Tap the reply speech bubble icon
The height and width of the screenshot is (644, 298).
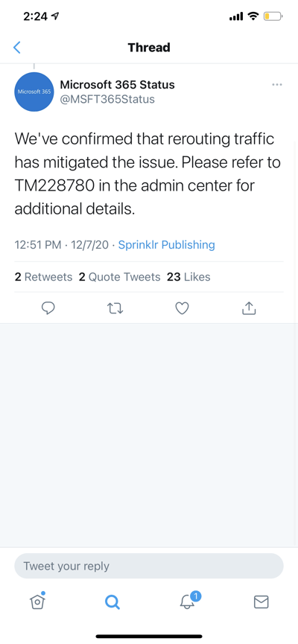(x=48, y=308)
